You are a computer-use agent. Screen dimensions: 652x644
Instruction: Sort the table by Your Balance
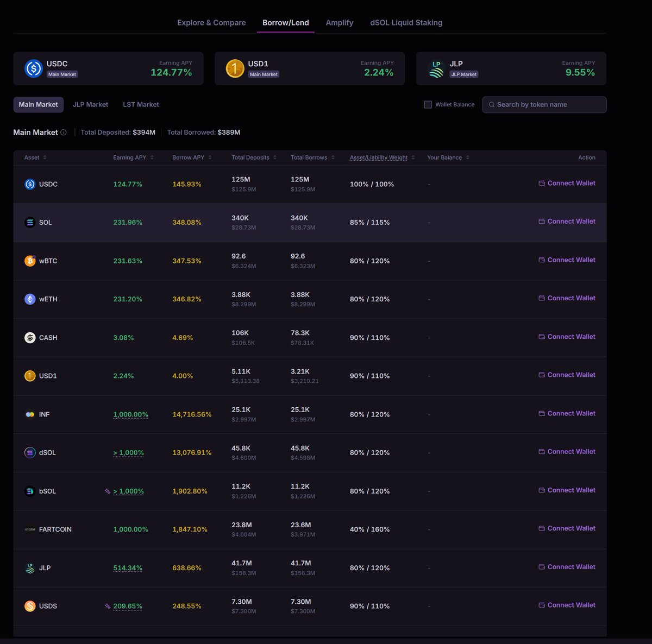click(x=448, y=157)
